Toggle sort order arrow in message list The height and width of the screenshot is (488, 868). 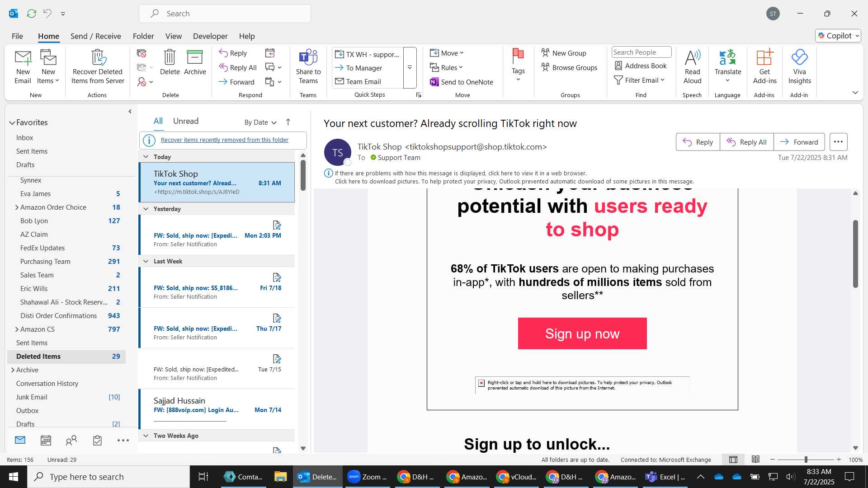coord(288,122)
